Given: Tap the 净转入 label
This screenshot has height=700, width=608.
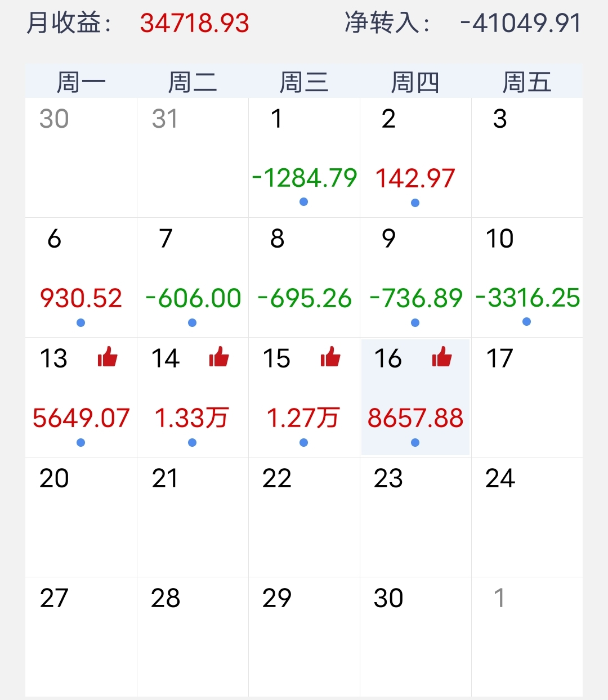Looking at the screenshot, I should (x=387, y=23).
